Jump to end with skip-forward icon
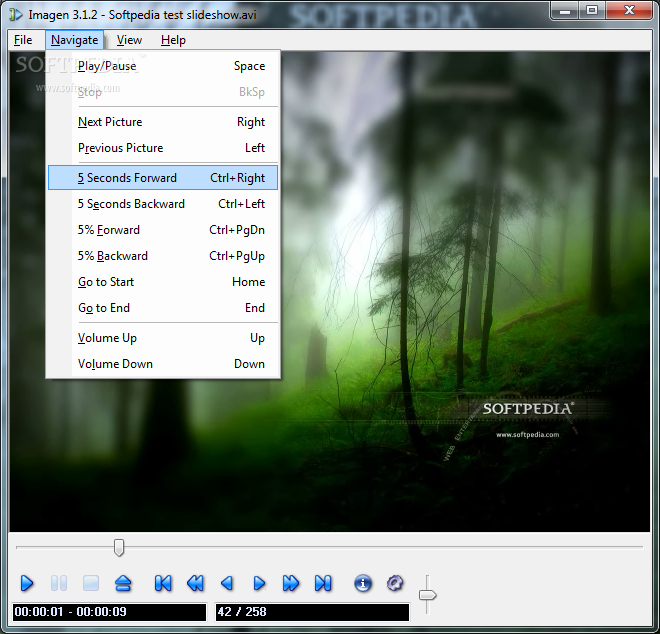Screen dimensions: 660x634 [x=323, y=583]
